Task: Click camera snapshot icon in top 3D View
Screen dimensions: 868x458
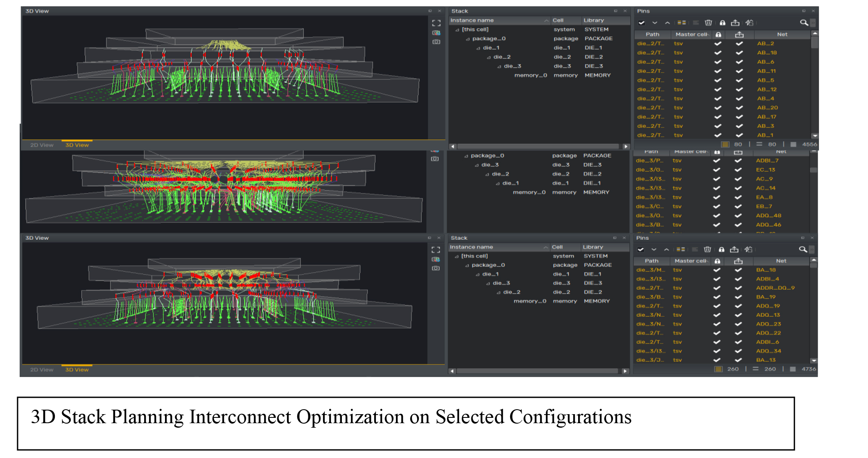Action: [x=436, y=42]
